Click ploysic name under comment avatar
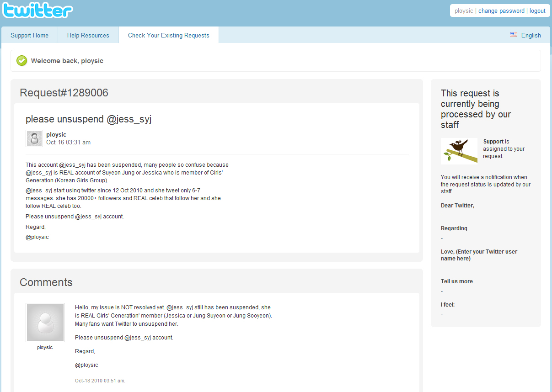The height and width of the screenshot is (392, 552). click(x=45, y=348)
